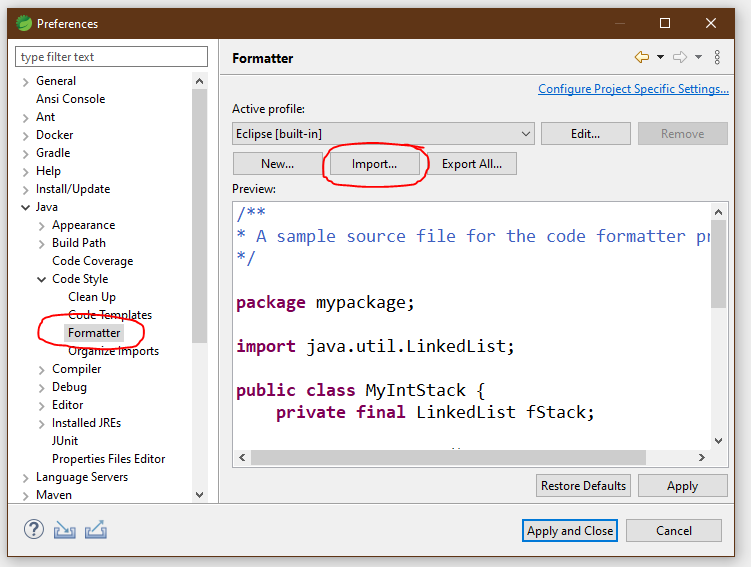Expand the Compiler tree node
Viewport: 751px width, 567px height.
(42, 370)
